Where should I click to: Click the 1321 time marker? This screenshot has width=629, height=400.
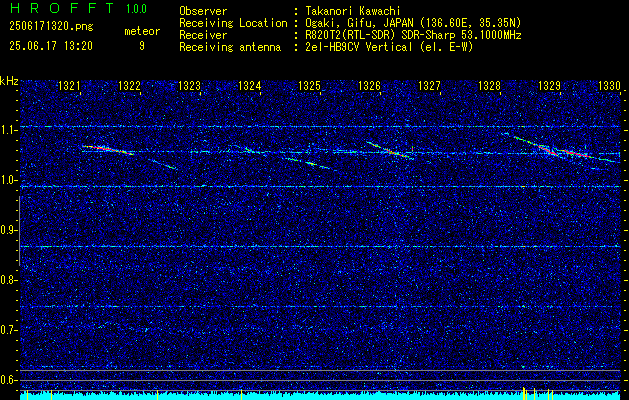tap(69, 85)
